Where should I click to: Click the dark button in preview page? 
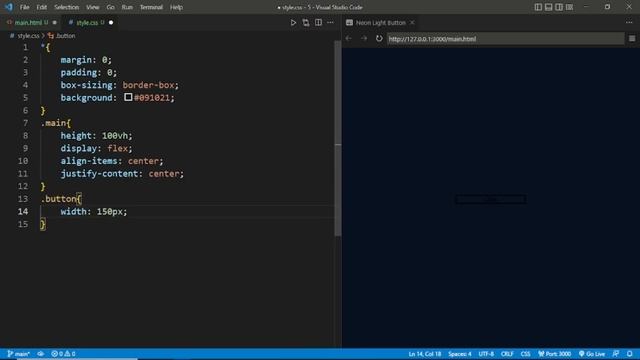[490, 200]
